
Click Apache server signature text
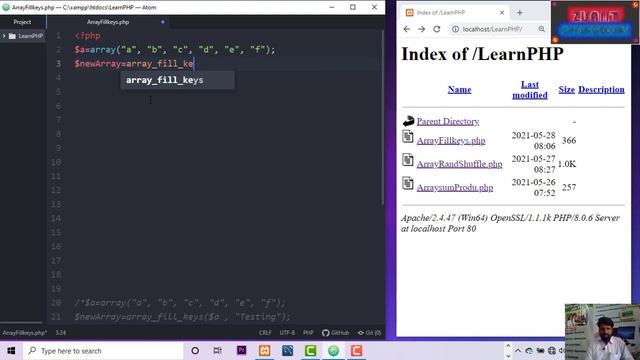(510, 223)
